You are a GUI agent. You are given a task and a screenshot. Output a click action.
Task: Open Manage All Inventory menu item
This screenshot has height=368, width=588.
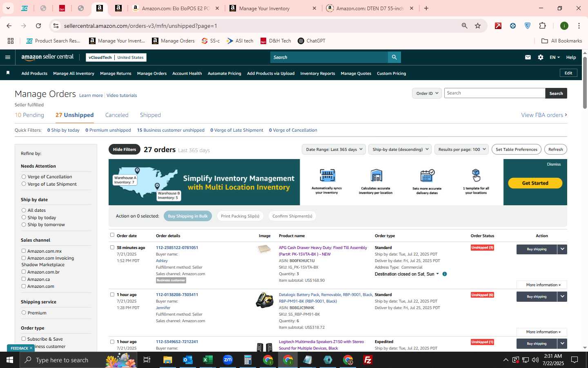(x=73, y=74)
